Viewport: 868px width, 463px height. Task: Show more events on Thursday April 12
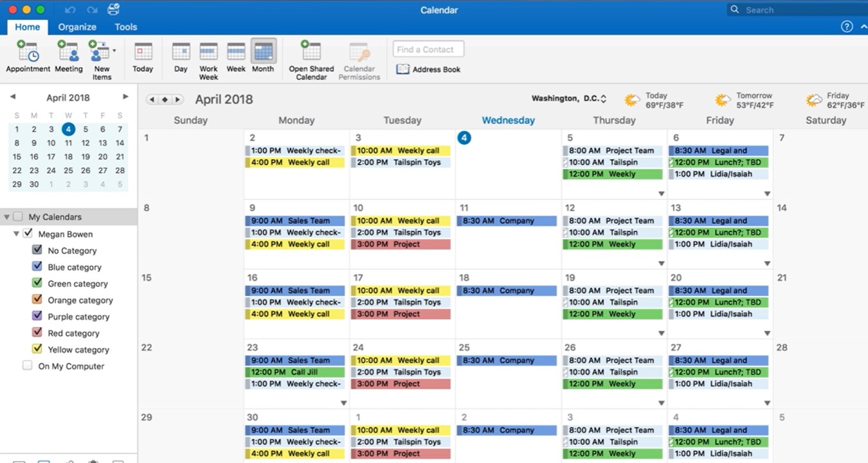(x=661, y=263)
